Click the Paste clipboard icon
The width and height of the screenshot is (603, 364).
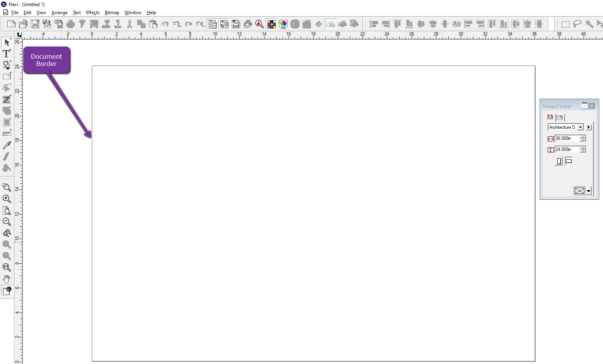(x=153, y=24)
